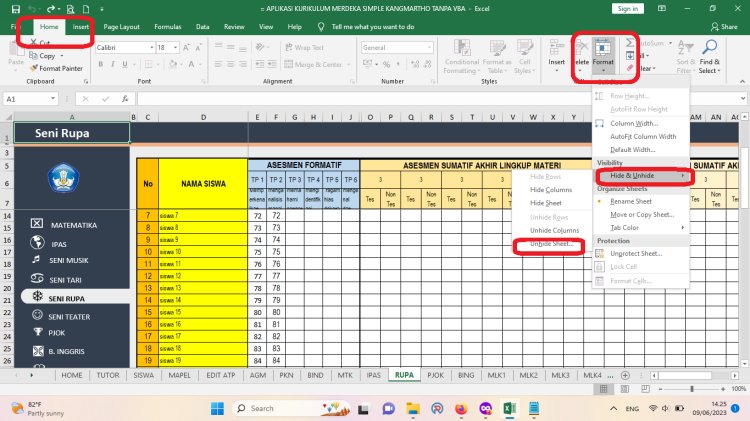Click the MATEMATIKA sidebar icon
The width and height of the screenshot is (750, 421).
point(37,225)
